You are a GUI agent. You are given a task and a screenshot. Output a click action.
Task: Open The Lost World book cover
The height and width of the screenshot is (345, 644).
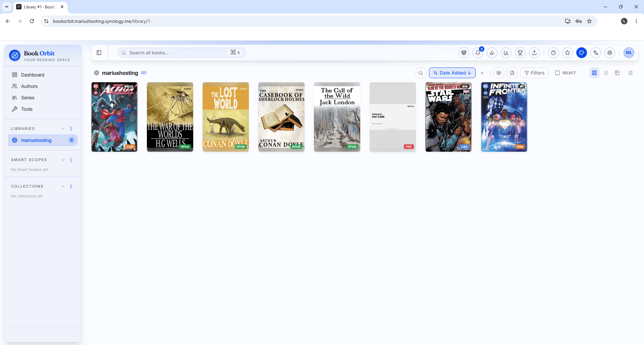pos(226,117)
